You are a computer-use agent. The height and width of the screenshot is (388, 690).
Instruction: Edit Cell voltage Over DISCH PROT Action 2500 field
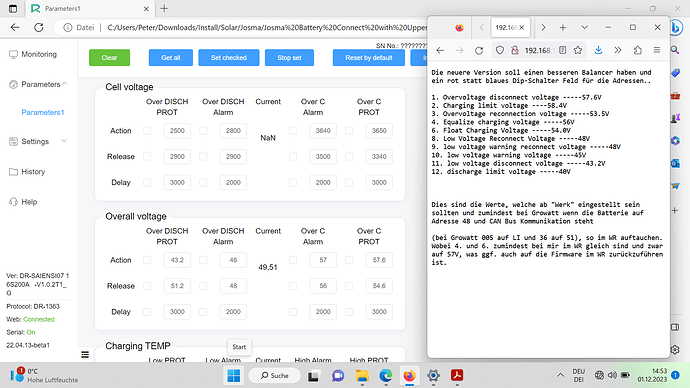pos(177,131)
